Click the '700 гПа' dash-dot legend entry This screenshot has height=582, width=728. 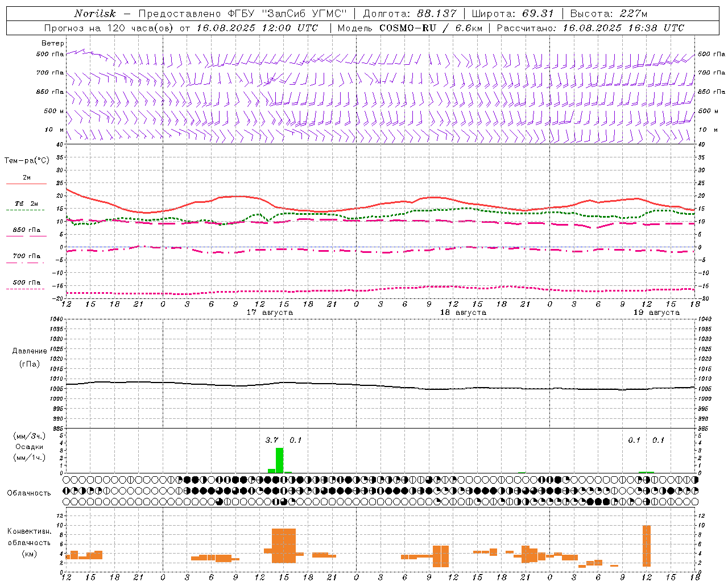[26, 256]
